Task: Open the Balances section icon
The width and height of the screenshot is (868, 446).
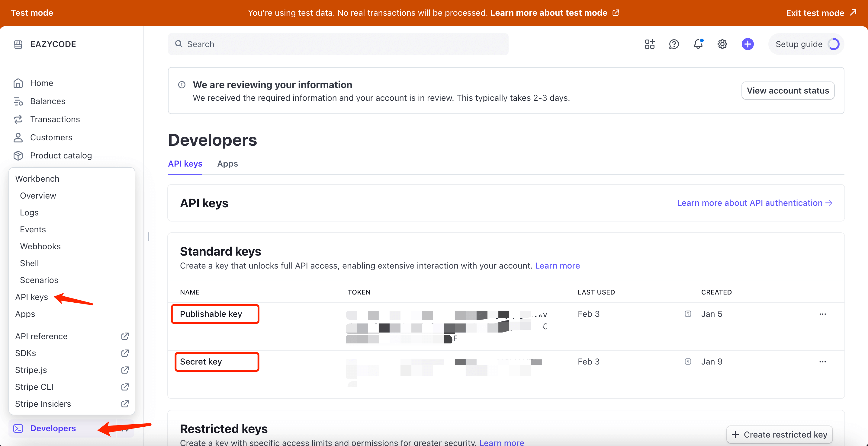Action: (x=19, y=101)
